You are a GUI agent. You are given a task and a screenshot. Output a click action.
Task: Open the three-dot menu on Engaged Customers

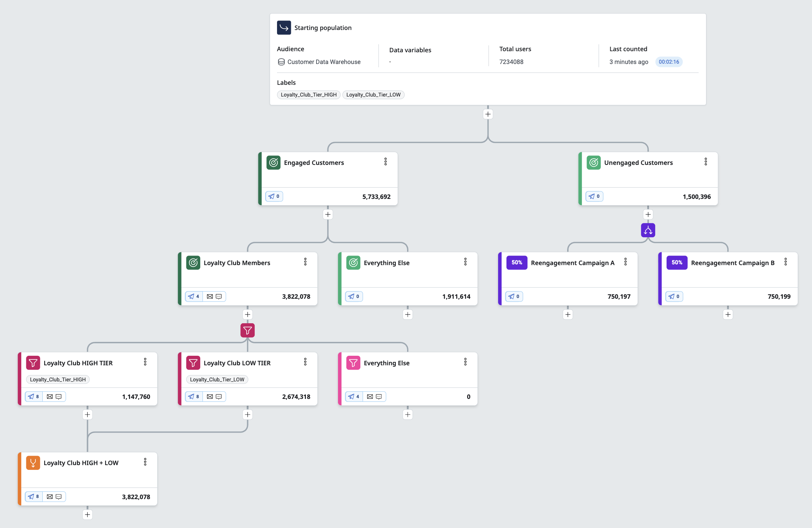tap(386, 162)
